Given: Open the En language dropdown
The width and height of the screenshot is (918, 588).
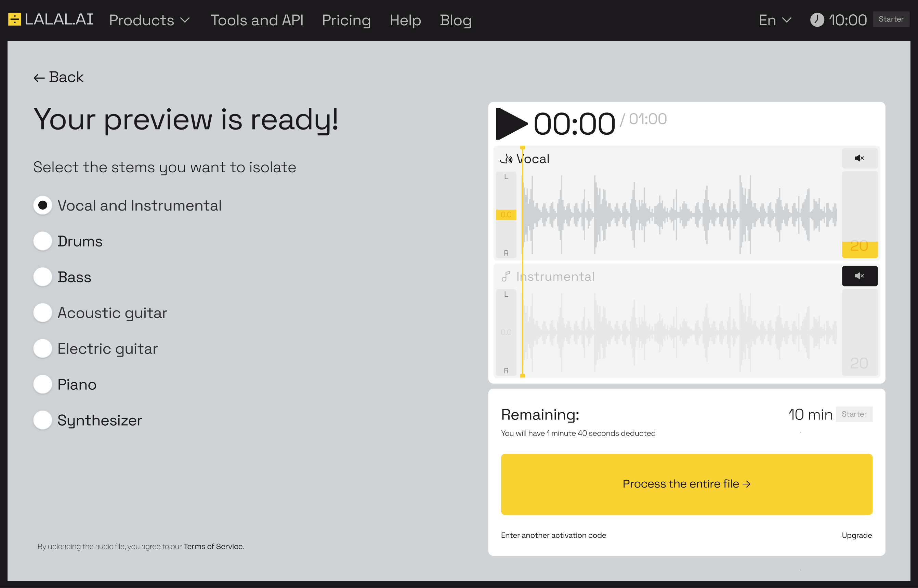Looking at the screenshot, I should (x=775, y=20).
